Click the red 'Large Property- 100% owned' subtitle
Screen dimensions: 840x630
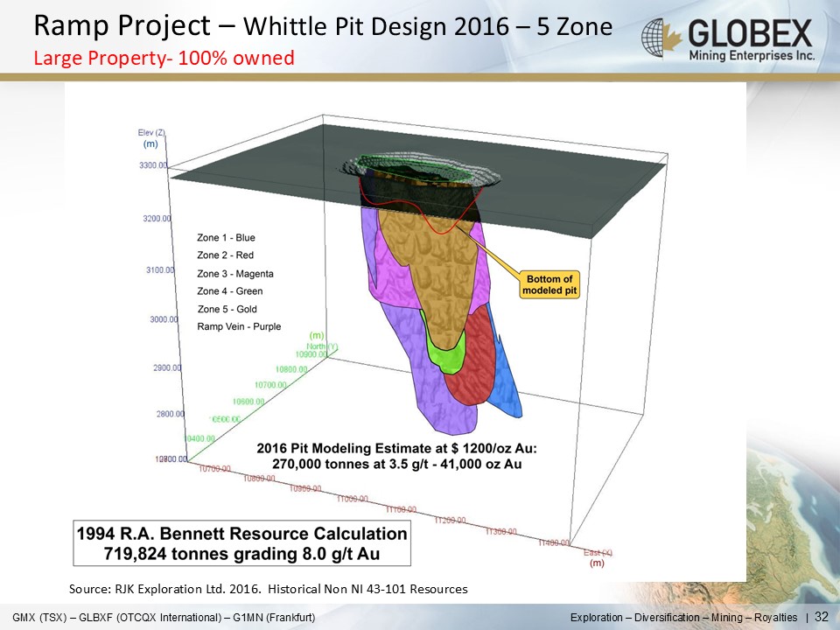pos(164,59)
